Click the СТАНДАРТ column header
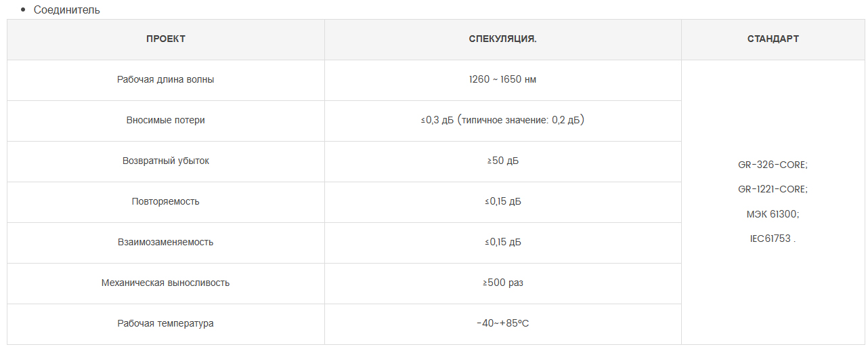This screenshot has width=868, height=351. click(773, 39)
